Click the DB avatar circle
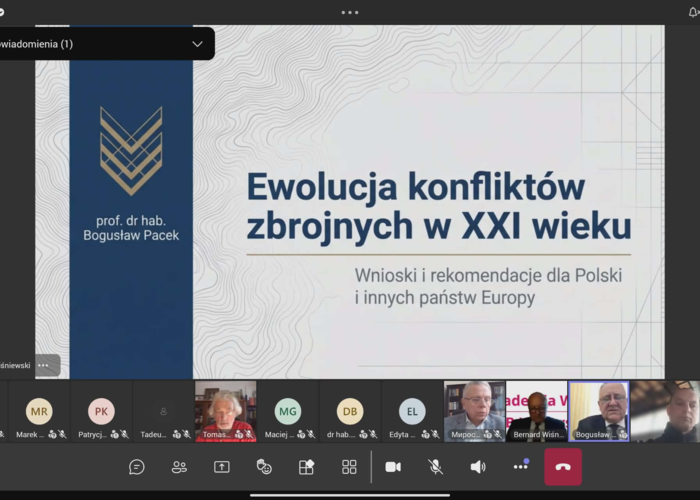This screenshot has height=500, width=700. pos(350,411)
